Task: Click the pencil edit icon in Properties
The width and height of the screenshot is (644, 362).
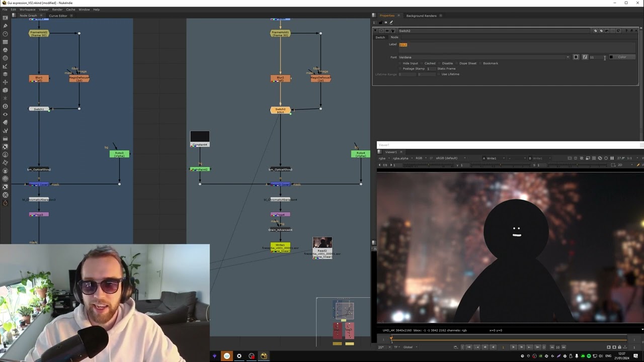Action: point(391,22)
